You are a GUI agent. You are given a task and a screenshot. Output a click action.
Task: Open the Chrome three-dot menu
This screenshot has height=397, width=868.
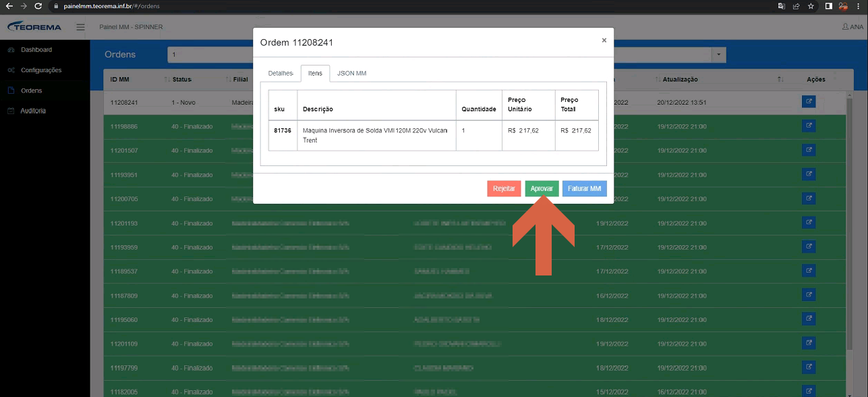859,6
